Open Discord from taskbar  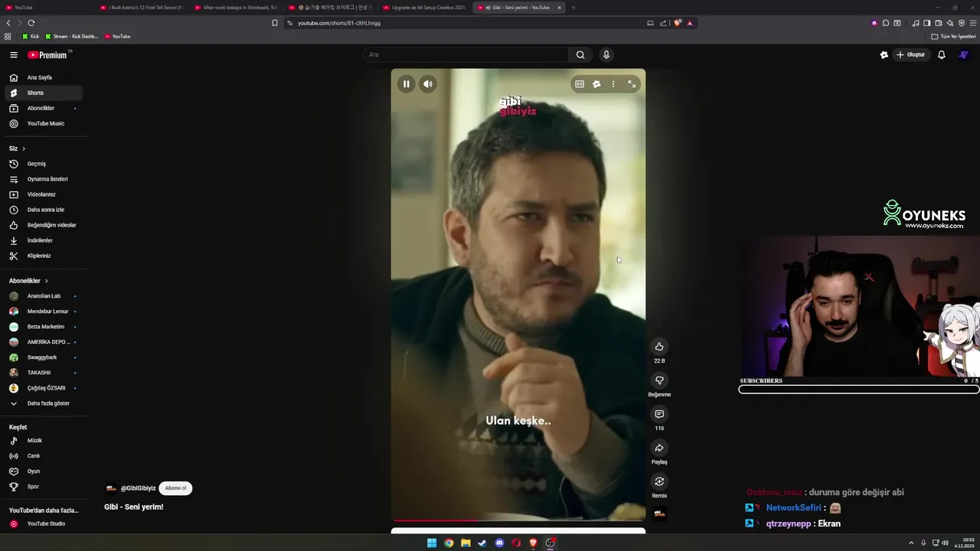499,543
